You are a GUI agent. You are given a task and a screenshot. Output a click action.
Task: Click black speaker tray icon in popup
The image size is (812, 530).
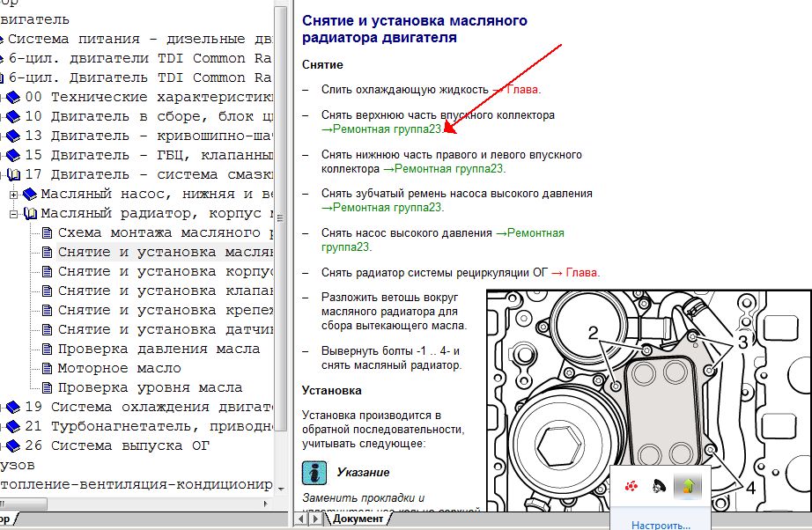660,486
